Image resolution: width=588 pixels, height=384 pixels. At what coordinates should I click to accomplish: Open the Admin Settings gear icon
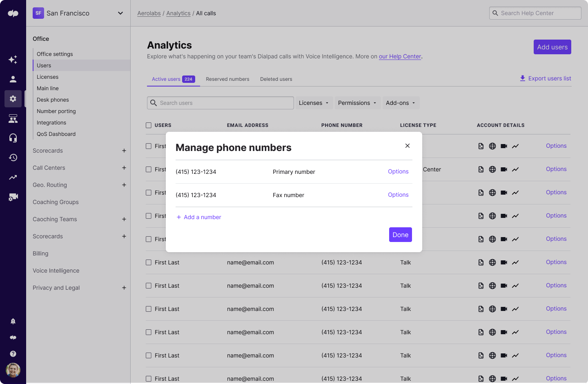[x=13, y=99]
